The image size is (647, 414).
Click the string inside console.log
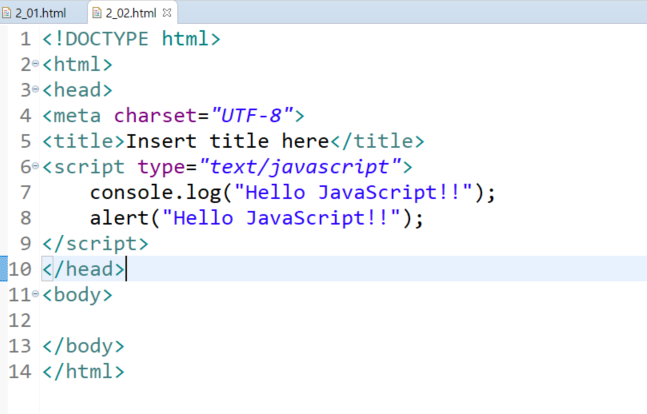click(x=353, y=193)
